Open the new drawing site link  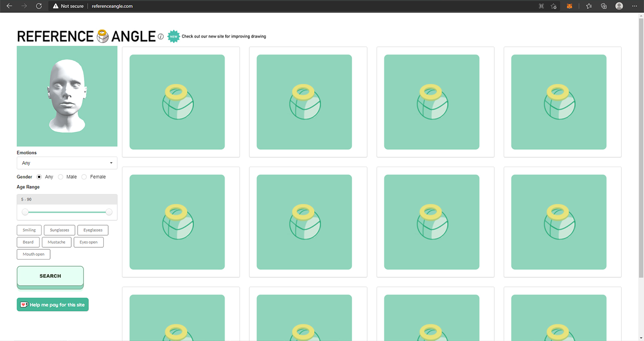click(x=223, y=37)
